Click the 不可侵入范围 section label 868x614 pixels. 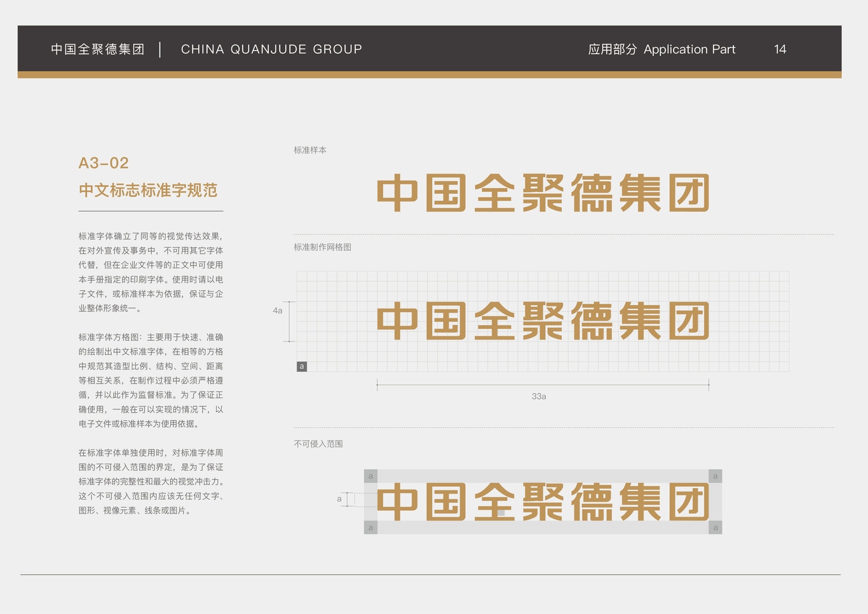click(318, 444)
